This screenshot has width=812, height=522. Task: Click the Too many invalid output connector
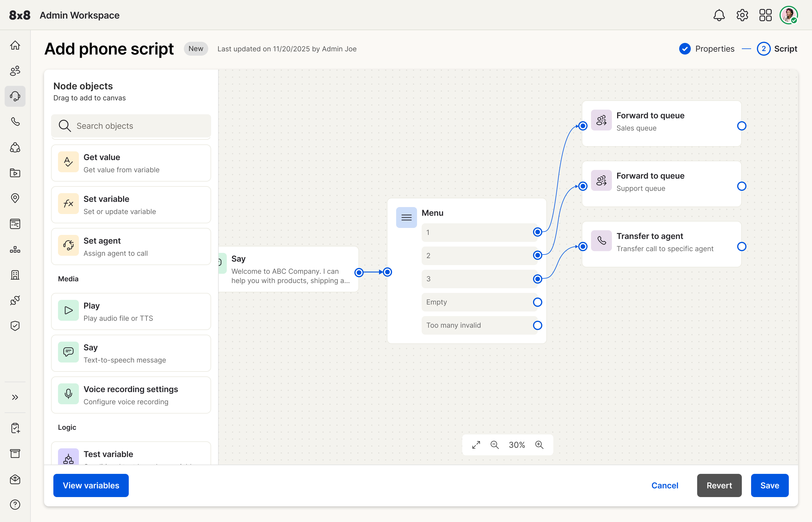tap(537, 325)
